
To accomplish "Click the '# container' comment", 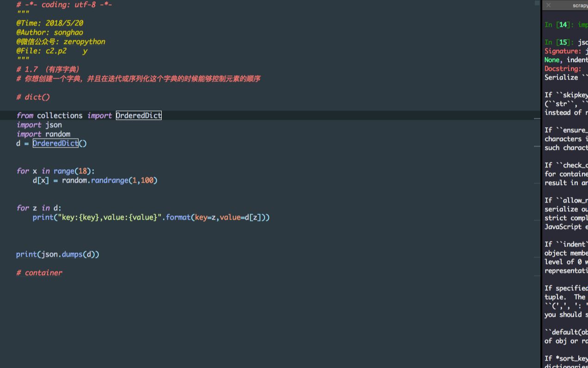I will (39, 273).
